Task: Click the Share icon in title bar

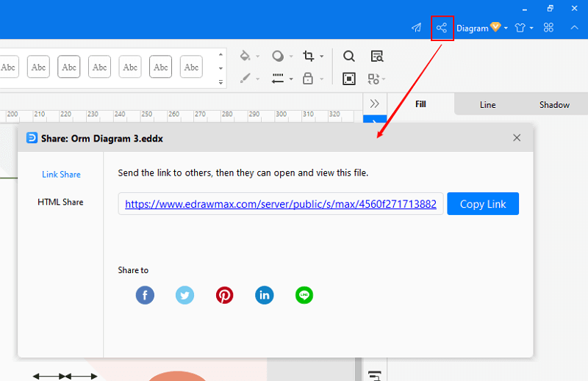Action: pyautogui.click(x=442, y=28)
